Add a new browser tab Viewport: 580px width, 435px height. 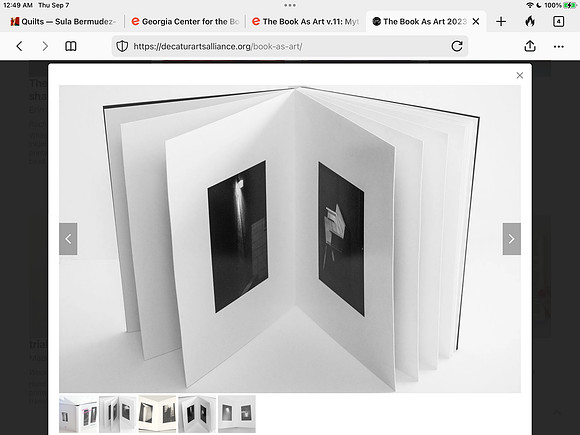coord(501,21)
